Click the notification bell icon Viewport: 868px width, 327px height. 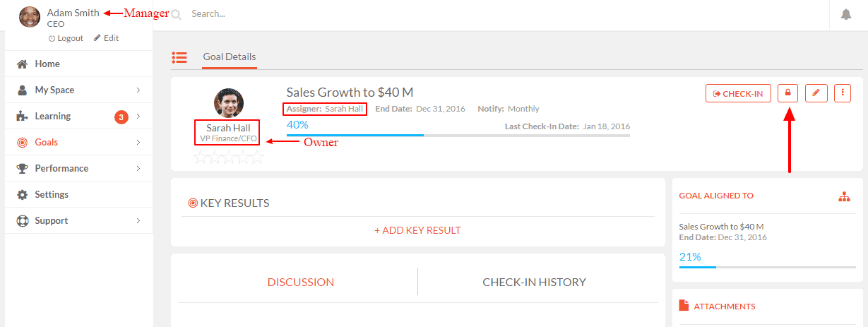(845, 14)
